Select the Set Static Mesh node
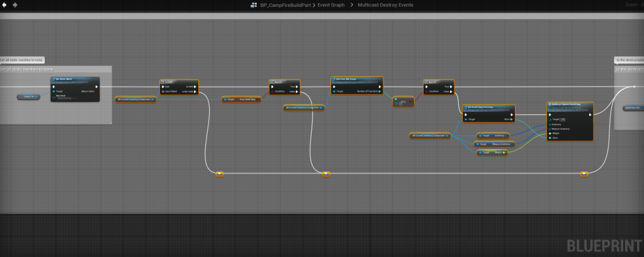Viewport: 644px width, 257px height. pos(74,80)
